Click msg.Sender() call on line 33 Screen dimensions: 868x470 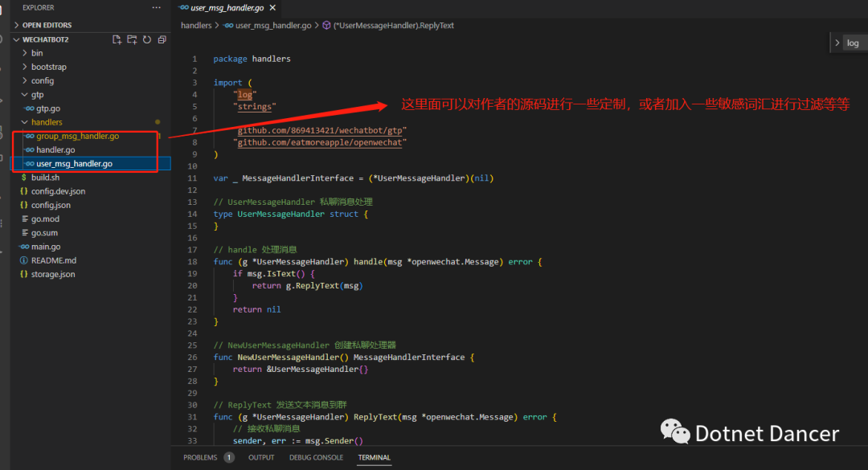click(334, 440)
